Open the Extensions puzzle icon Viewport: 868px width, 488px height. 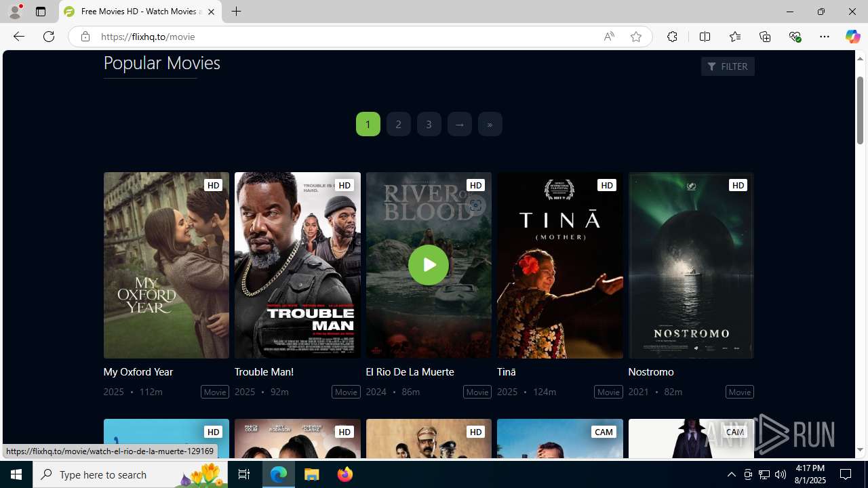point(672,37)
